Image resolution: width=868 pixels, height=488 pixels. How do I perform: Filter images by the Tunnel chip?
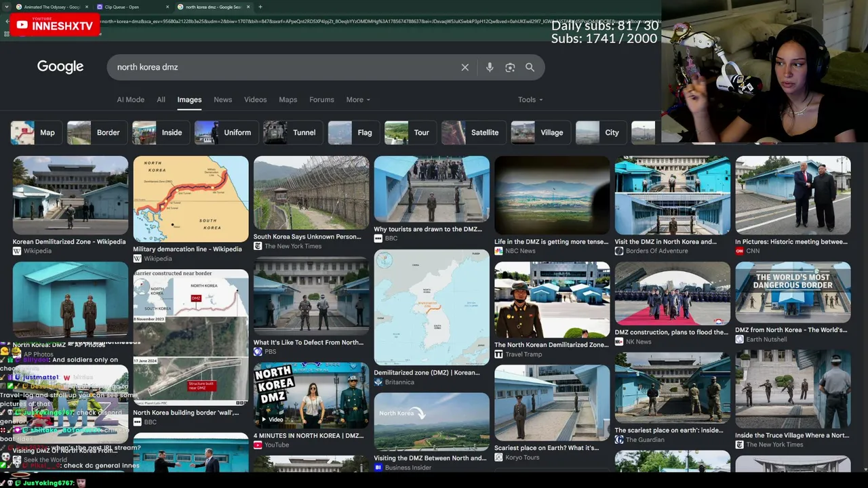293,133
